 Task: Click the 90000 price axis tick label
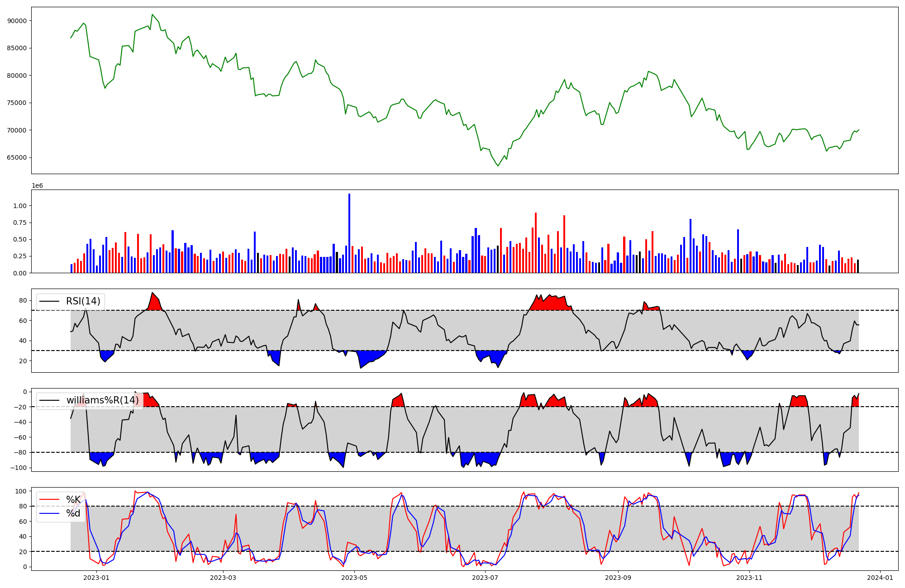coord(17,21)
